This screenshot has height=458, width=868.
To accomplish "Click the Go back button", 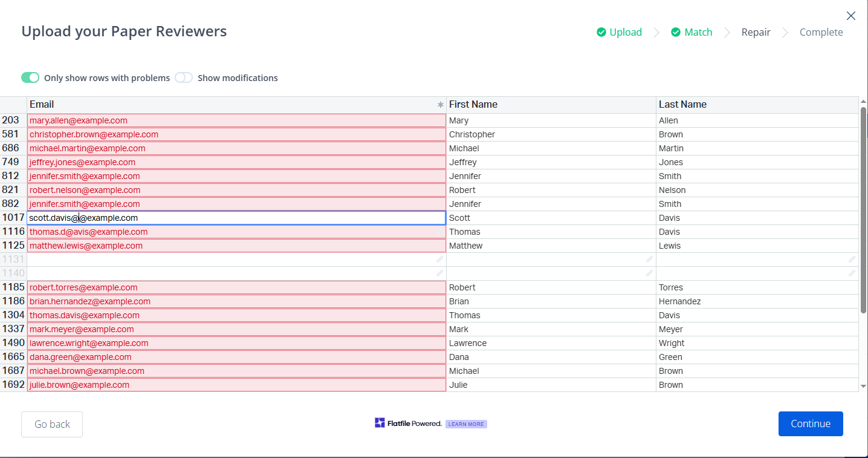I will pos(52,424).
